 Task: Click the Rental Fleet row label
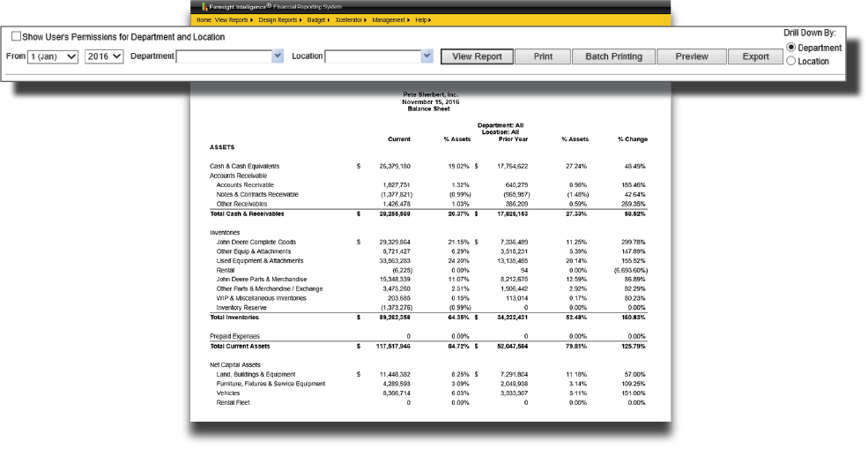(233, 403)
